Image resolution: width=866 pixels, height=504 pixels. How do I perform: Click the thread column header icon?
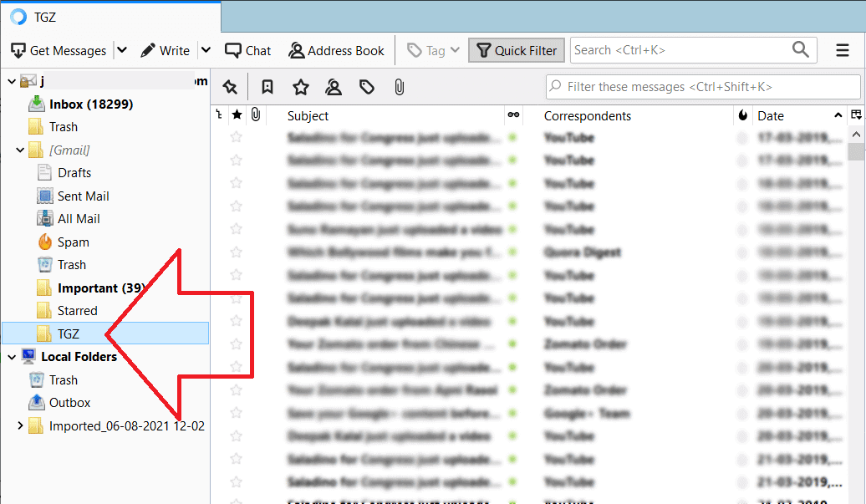tap(219, 115)
